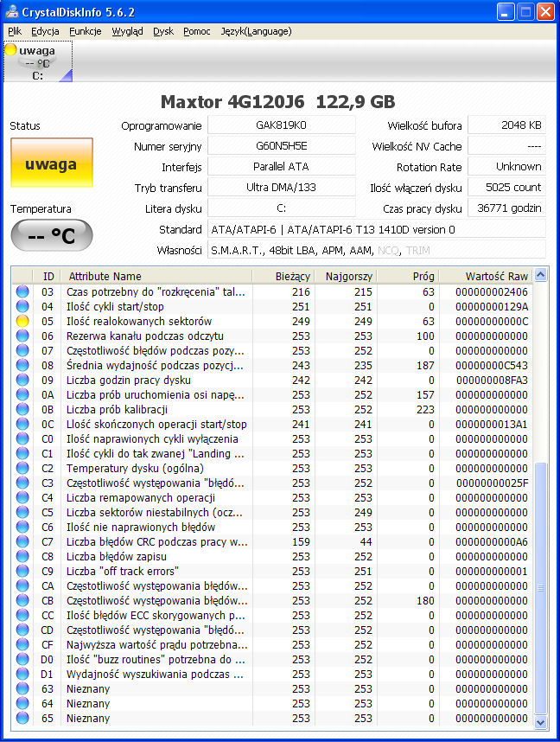This screenshot has width=560, height=742.
Task: Click the blue status icon of attribute 65
Action: point(22,719)
